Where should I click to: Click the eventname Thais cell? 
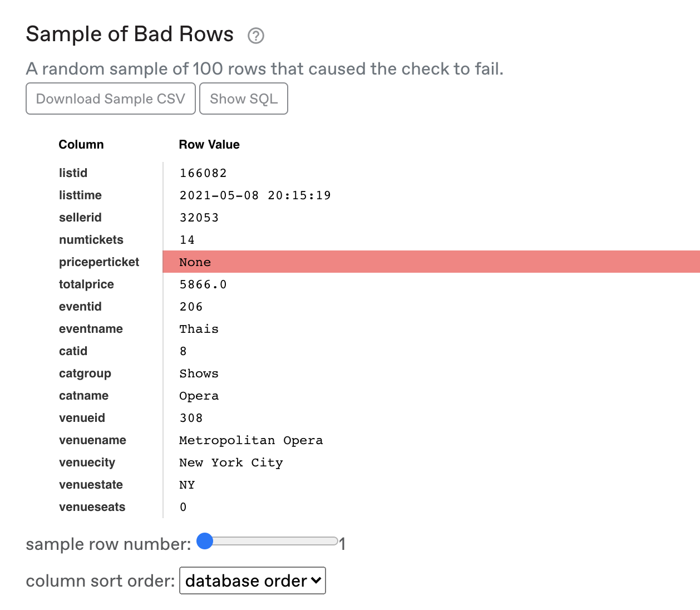click(199, 329)
